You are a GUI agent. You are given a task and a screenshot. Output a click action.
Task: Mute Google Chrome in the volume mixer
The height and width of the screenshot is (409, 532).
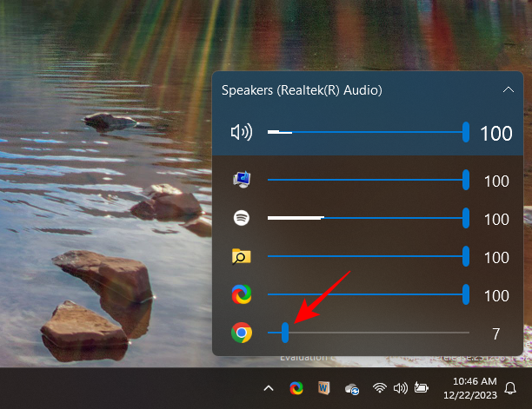(x=241, y=333)
